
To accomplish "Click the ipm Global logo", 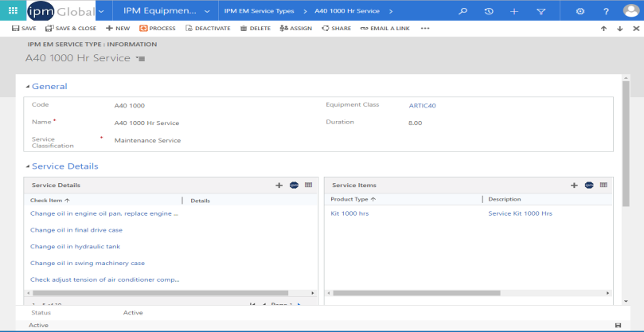I will (x=61, y=11).
